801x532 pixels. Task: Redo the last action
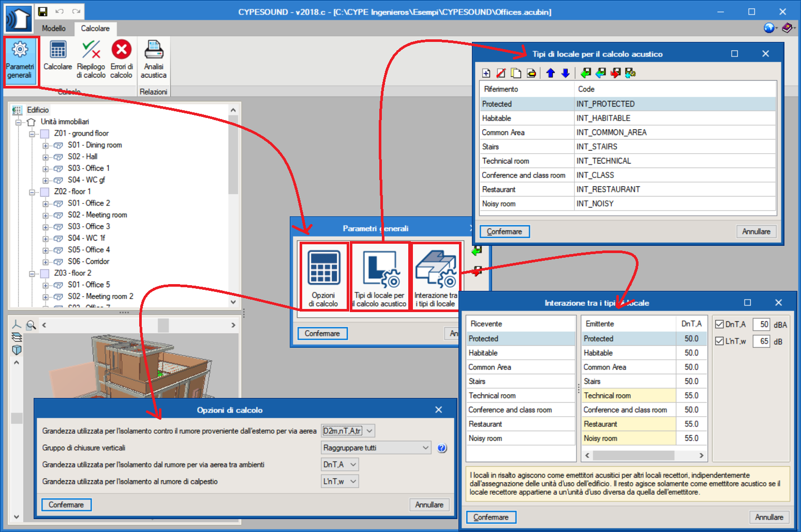tap(77, 11)
